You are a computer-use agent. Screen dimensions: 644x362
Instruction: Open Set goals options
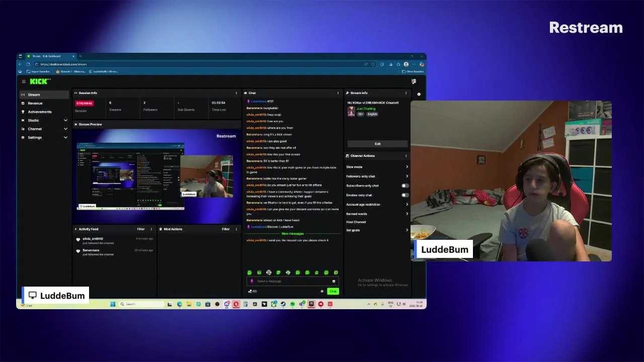(377, 230)
